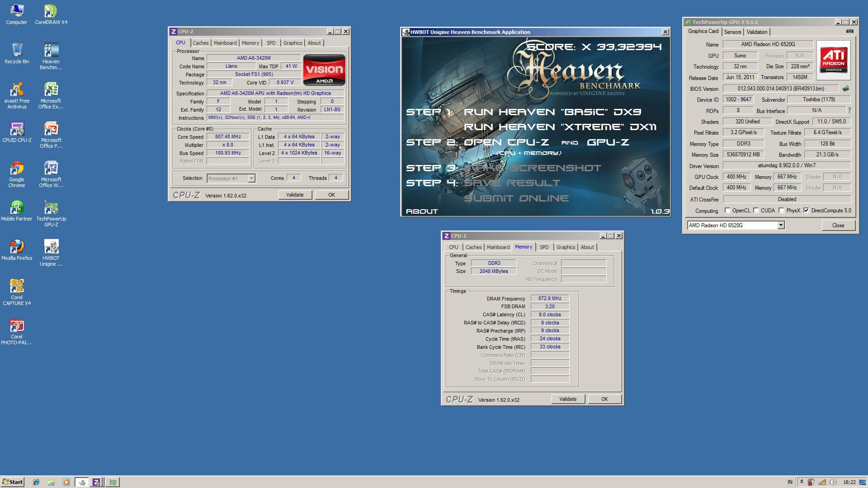Click Validate in top CPU-Z window
Image resolution: width=868 pixels, height=488 pixels.
pyautogui.click(x=295, y=195)
